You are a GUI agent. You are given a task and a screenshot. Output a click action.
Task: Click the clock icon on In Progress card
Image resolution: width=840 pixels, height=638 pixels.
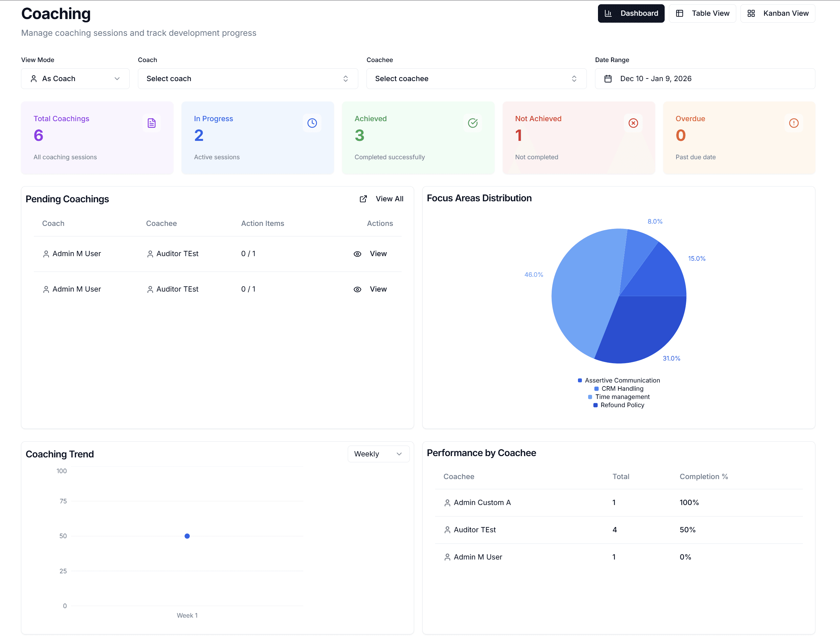pos(312,123)
